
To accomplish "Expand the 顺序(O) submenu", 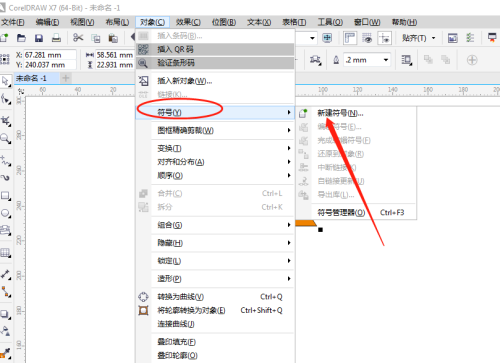I will click(x=215, y=175).
